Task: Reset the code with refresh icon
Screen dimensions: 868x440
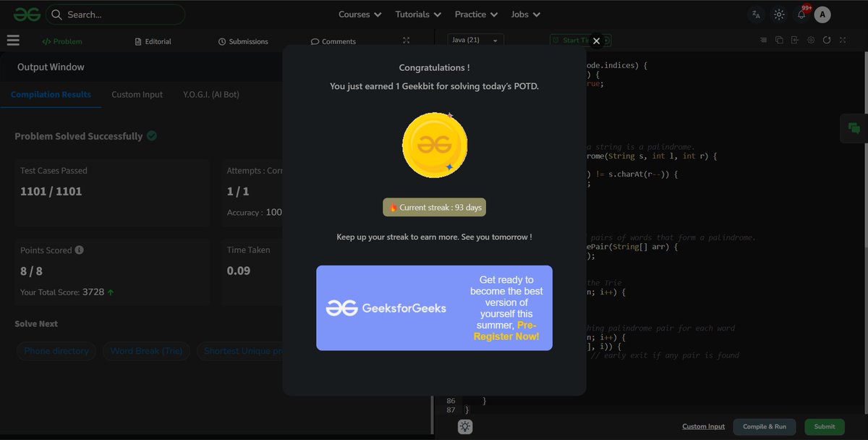Action: [827, 41]
